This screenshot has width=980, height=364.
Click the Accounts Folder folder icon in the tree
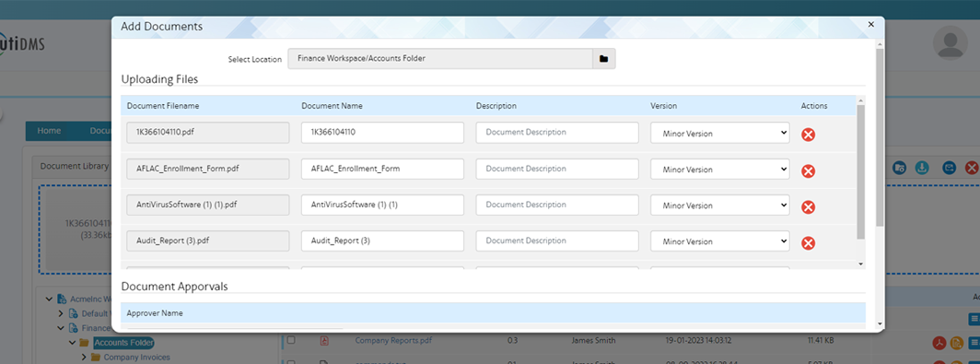[83, 343]
